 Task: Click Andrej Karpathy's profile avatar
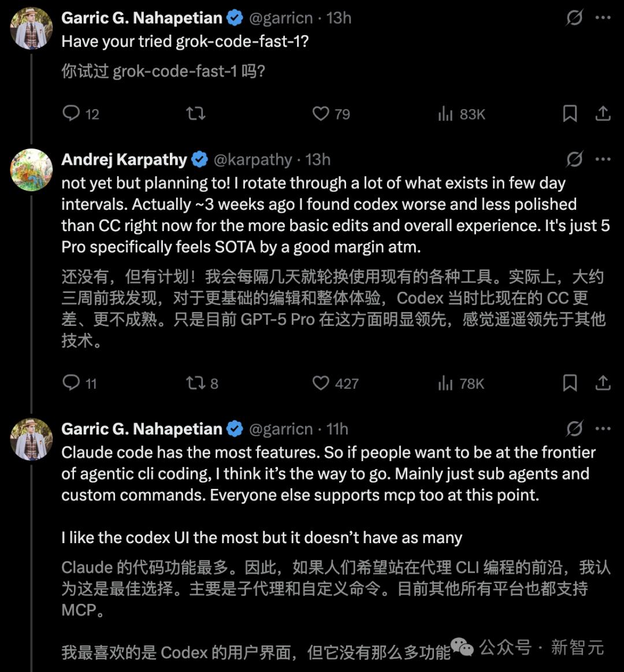tap(31, 170)
